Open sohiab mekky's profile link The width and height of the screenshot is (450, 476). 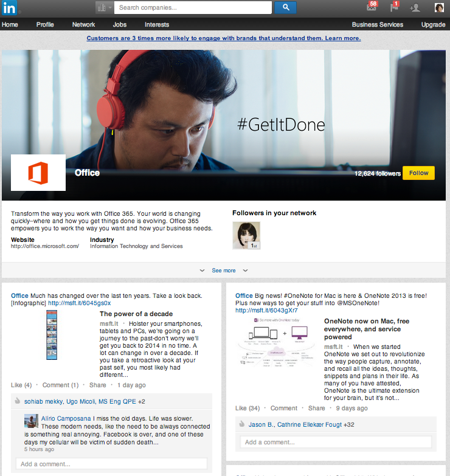point(43,402)
